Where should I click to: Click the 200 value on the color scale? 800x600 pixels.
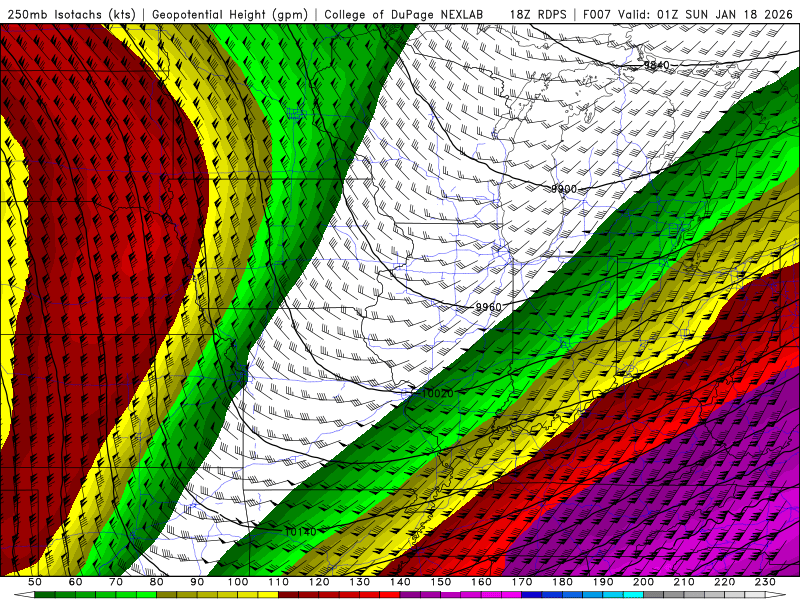[x=644, y=582]
